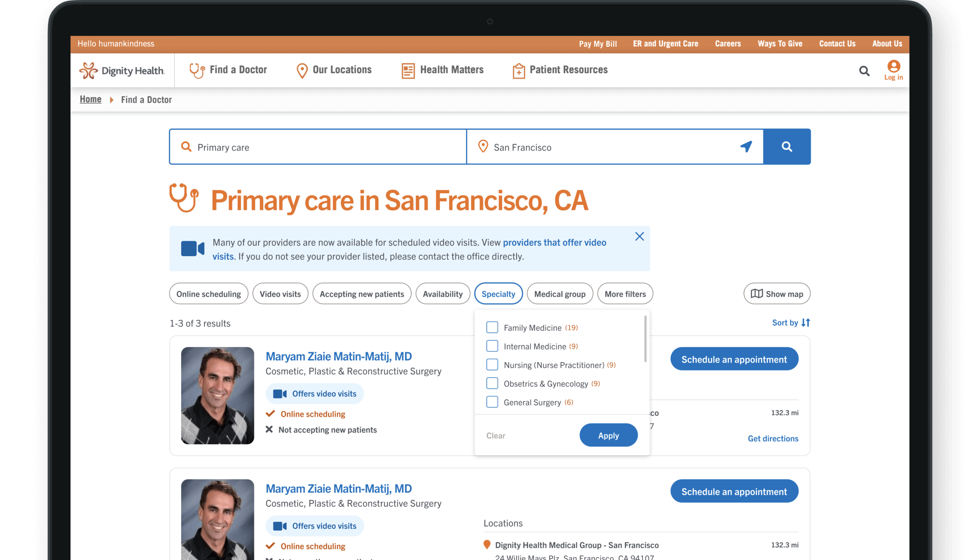Viewport: 980px width, 560px height.
Task: Click first doctor's profile photo
Action: coord(217,396)
